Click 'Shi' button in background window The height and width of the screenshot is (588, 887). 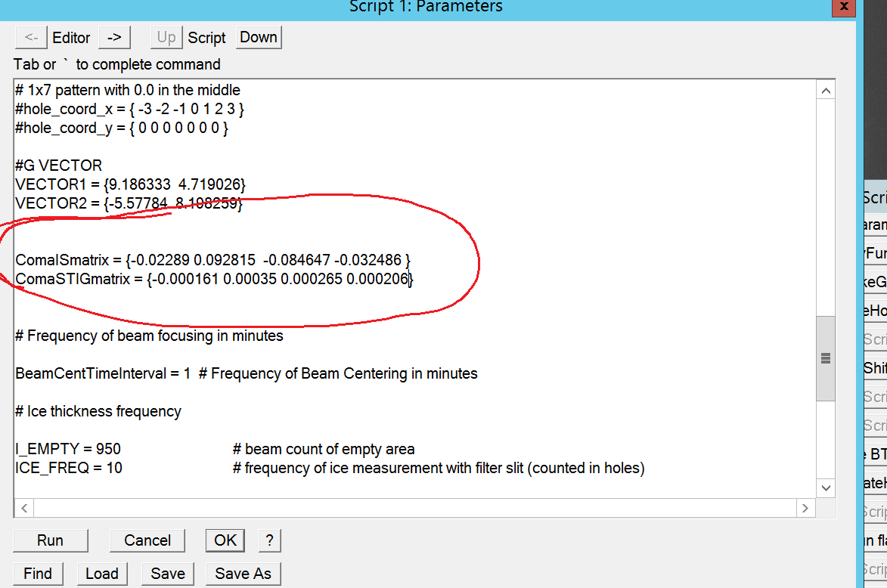[x=875, y=368]
